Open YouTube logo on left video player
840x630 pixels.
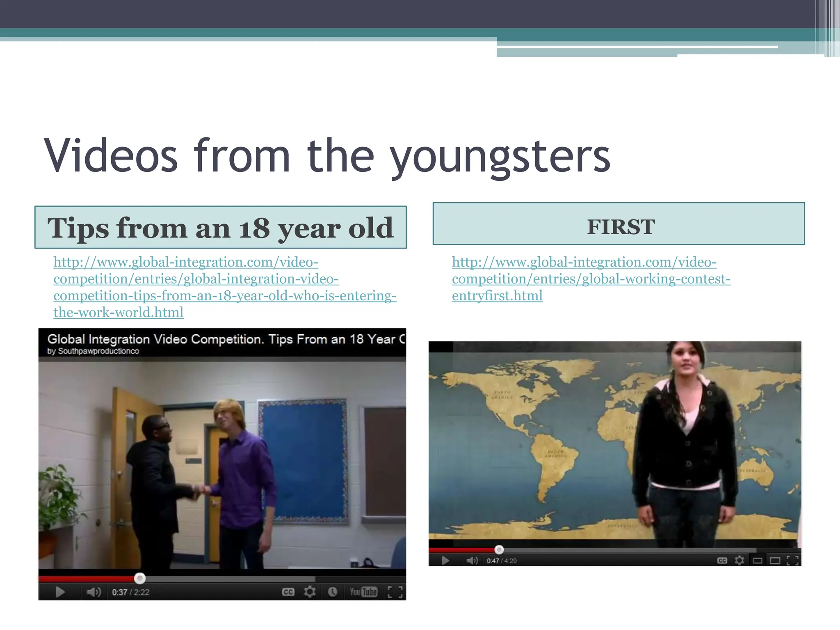(363, 592)
